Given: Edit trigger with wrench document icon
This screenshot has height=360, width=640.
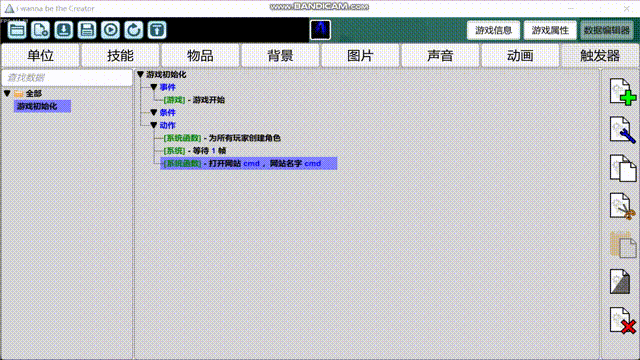Looking at the screenshot, I should (x=622, y=130).
